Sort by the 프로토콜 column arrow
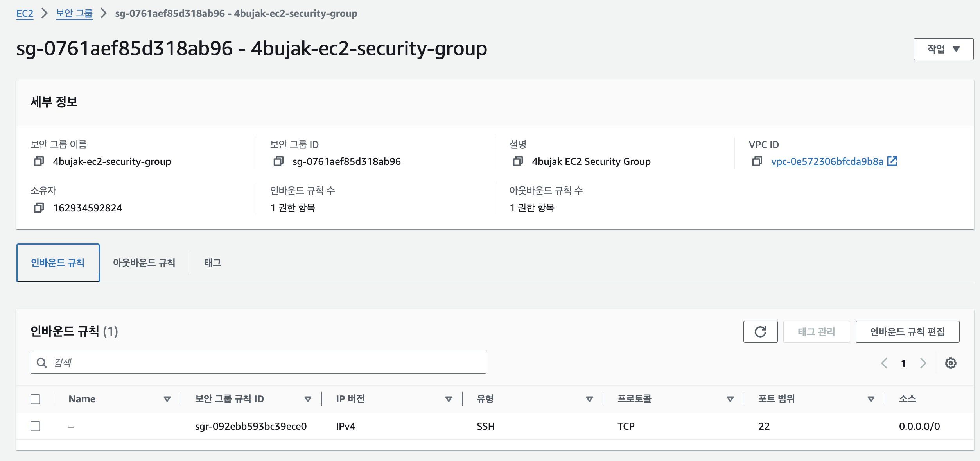 [x=730, y=399]
